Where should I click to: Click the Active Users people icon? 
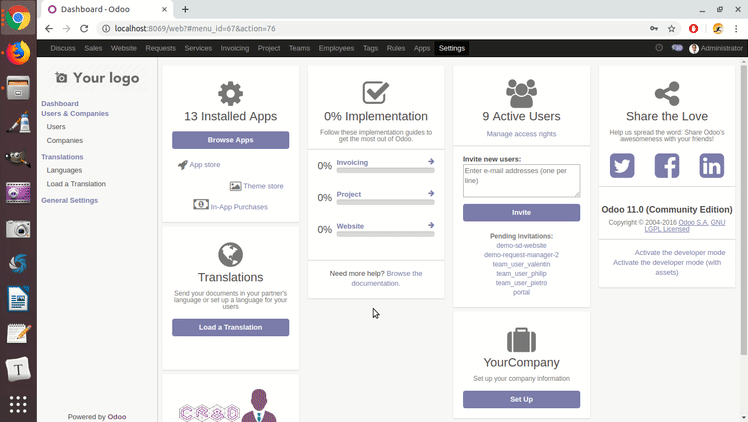click(x=521, y=93)
